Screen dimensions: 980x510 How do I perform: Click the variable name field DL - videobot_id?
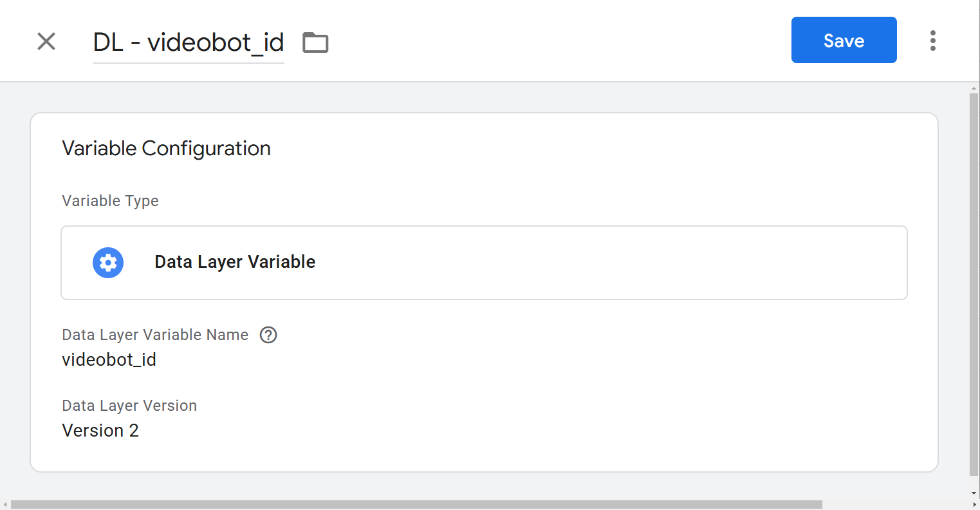pos(188,42)
